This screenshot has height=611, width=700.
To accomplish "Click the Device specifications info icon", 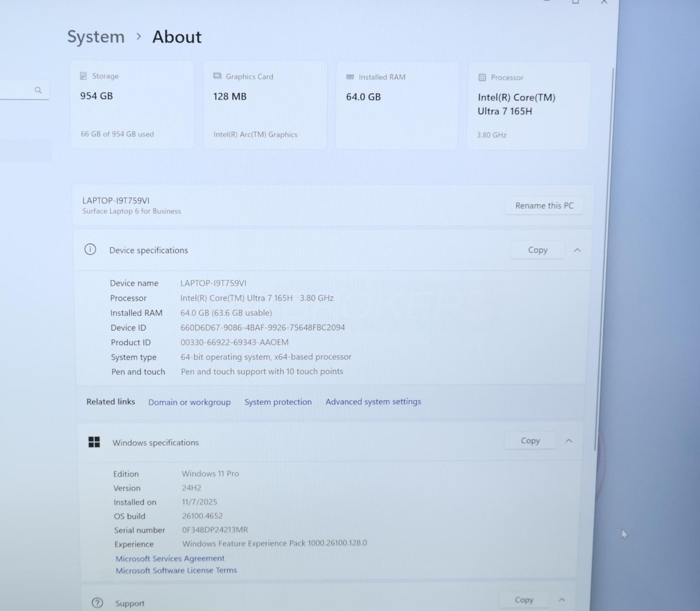I will point(90,250).
